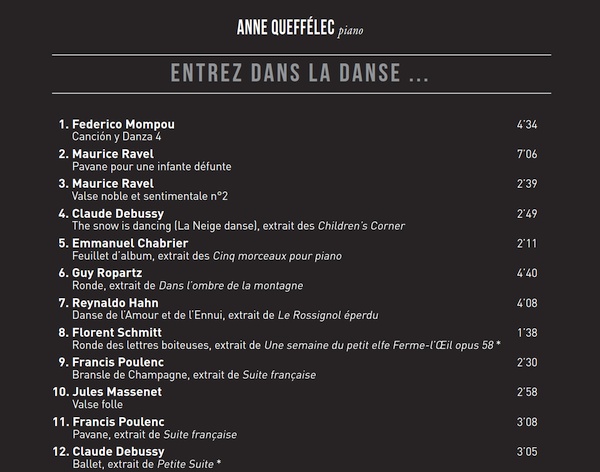600x472 pixels.
Task: Click the Anne Queffélec piano heading
Action: pyautogui.click(x=300, y=28)
